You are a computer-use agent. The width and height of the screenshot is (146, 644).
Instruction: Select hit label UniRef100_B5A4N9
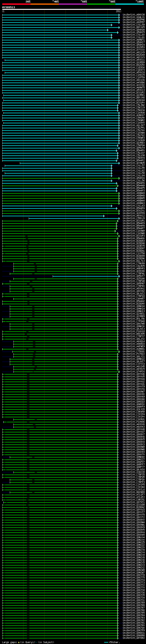point(134,186)
